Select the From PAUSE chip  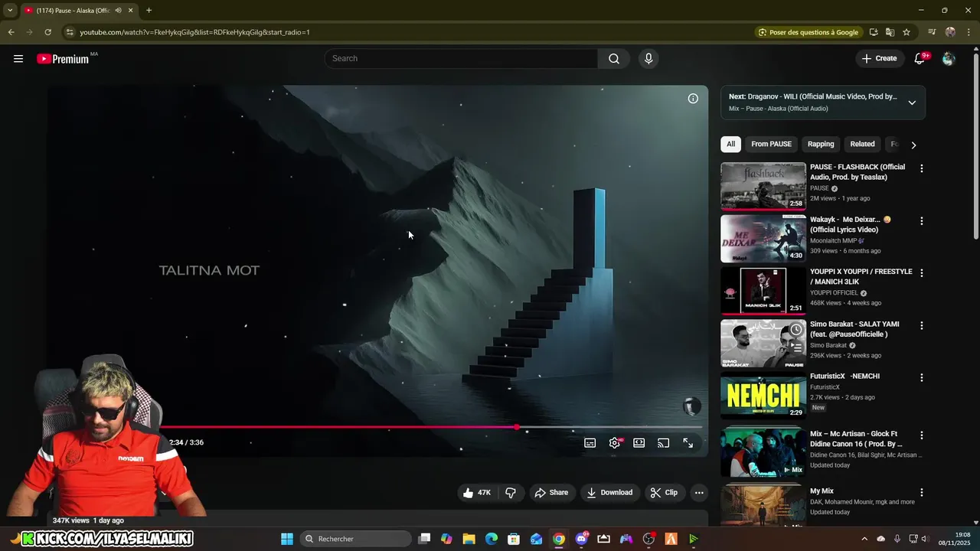(771, 144)
